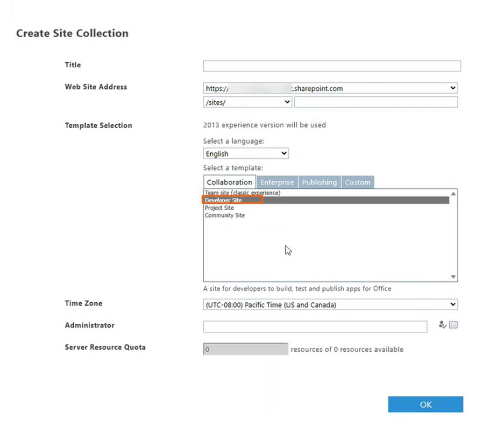Choose the Community Site template
The height and width of the screenshot is (441, 504).
click(x=225, y=215)
